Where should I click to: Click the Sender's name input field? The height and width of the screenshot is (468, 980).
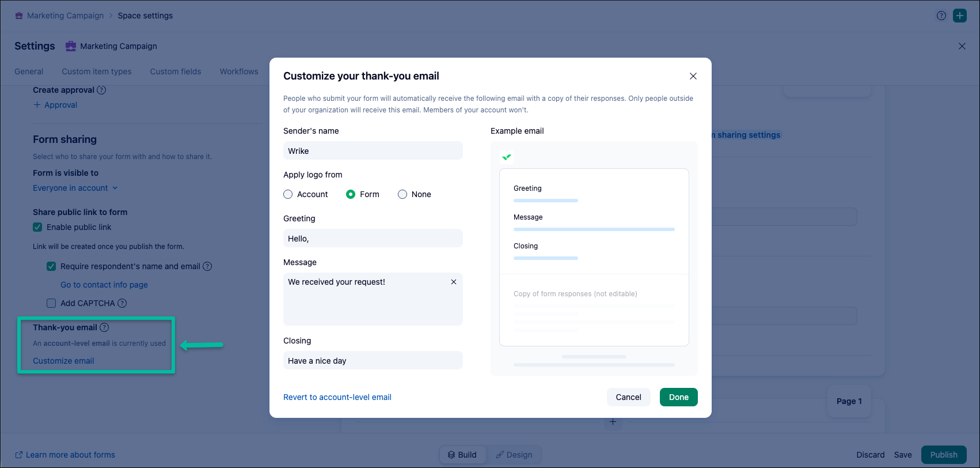coord(373,150)
